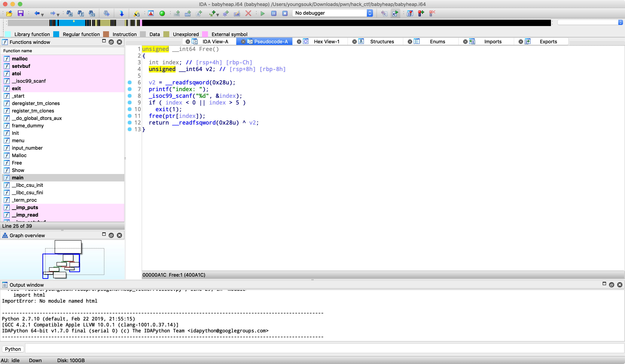Click the pause process icon

point(274,13)
